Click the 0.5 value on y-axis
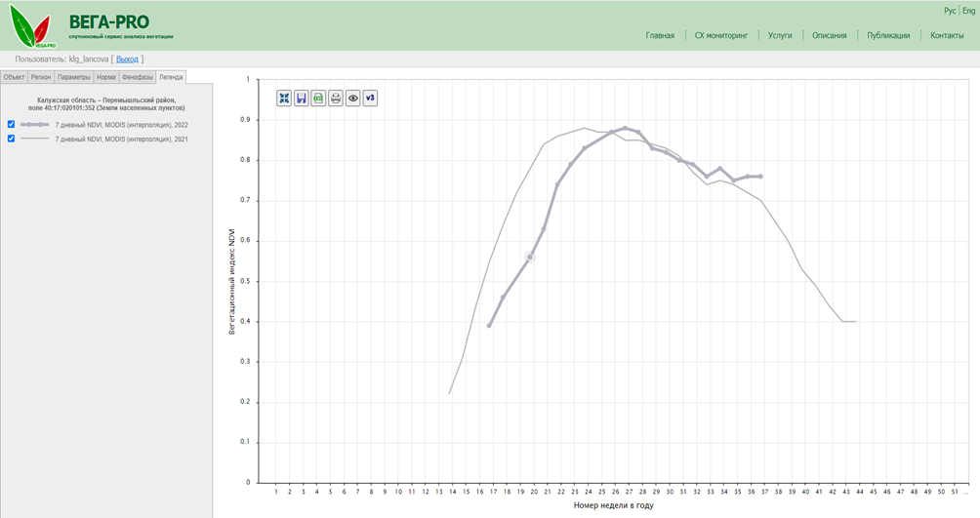 (245, 281)
